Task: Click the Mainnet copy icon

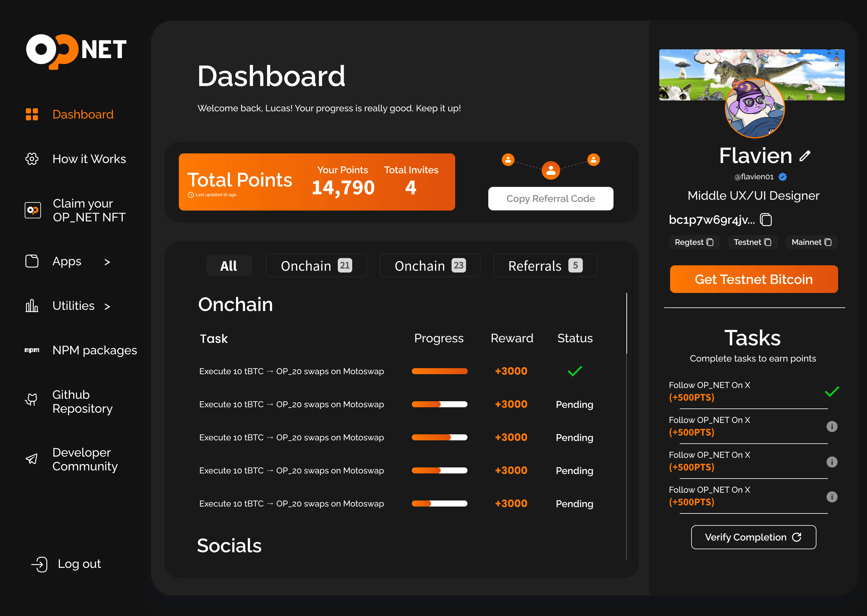Action: pos(828,242)
